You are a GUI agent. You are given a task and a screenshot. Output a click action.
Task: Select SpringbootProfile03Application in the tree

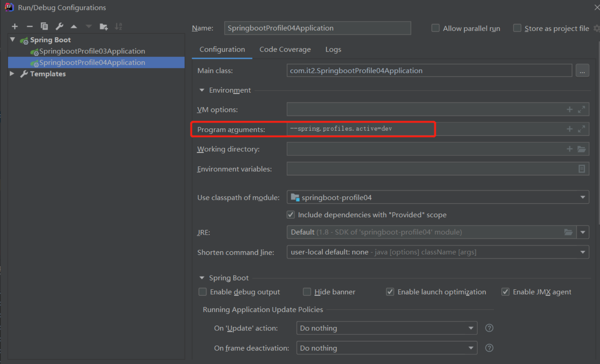(x=92, y=51)
